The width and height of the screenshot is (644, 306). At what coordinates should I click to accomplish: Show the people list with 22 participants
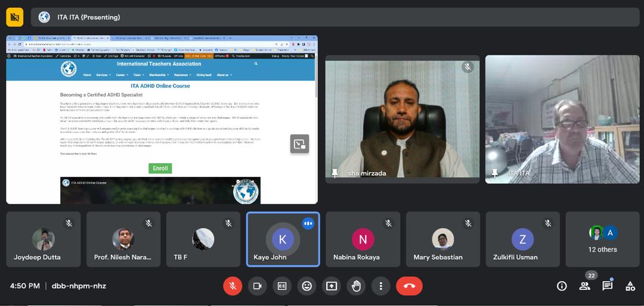(x=584, y=286)
